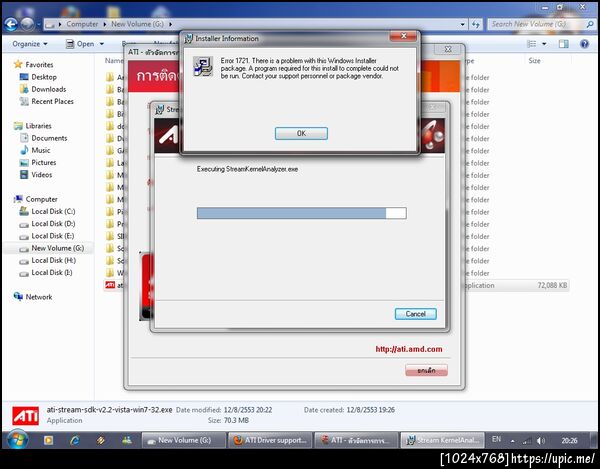
Task: Open the volume speaker tray icon
Action: [x=540, y=441]
